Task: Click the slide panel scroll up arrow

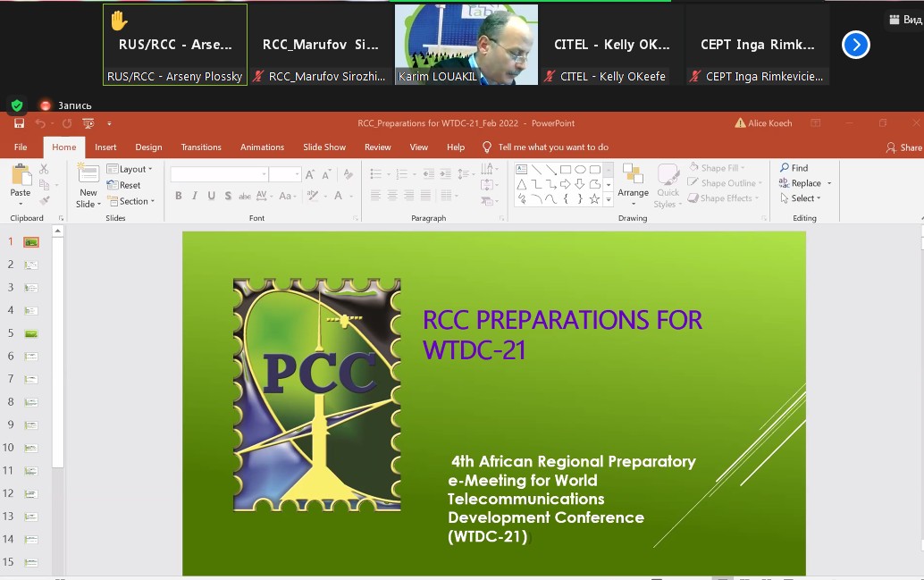Action: point(58,231)
